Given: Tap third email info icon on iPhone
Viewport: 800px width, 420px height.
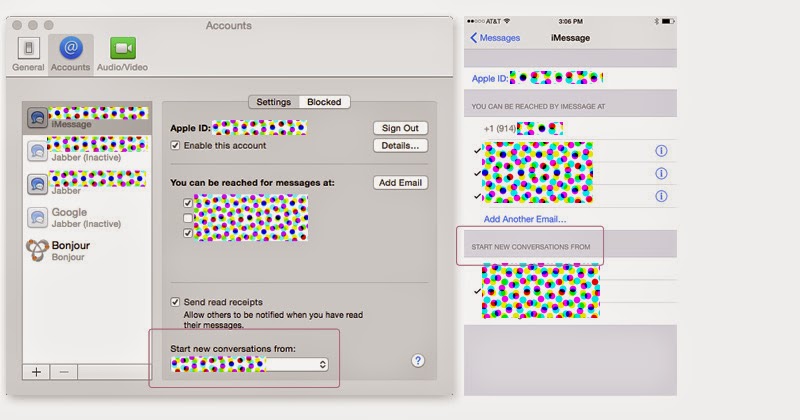Looking at the screenshot, I should pyautogui.click(x=661, y=196).
